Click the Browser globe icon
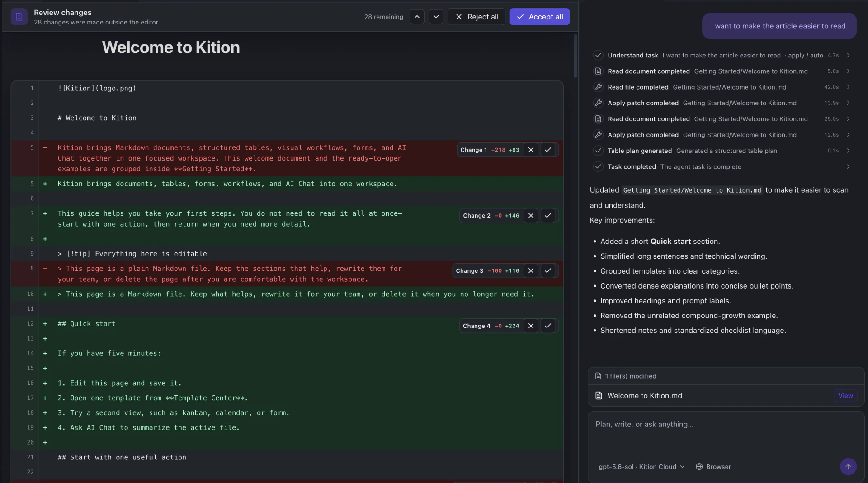 pyautogui.click(x=699, y=467)
